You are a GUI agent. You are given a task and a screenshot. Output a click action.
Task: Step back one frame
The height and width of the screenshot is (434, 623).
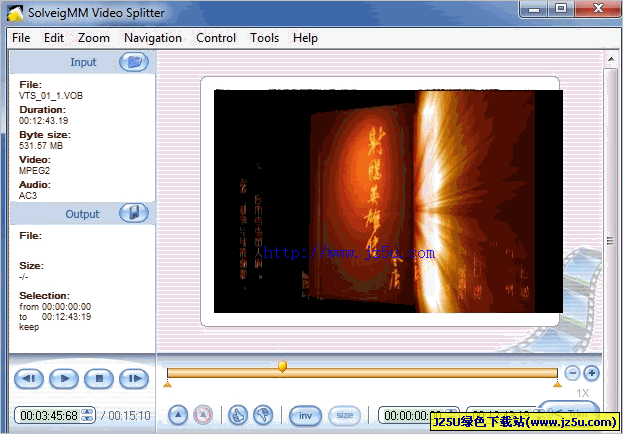pyautogui.click(x=29, y=378)
